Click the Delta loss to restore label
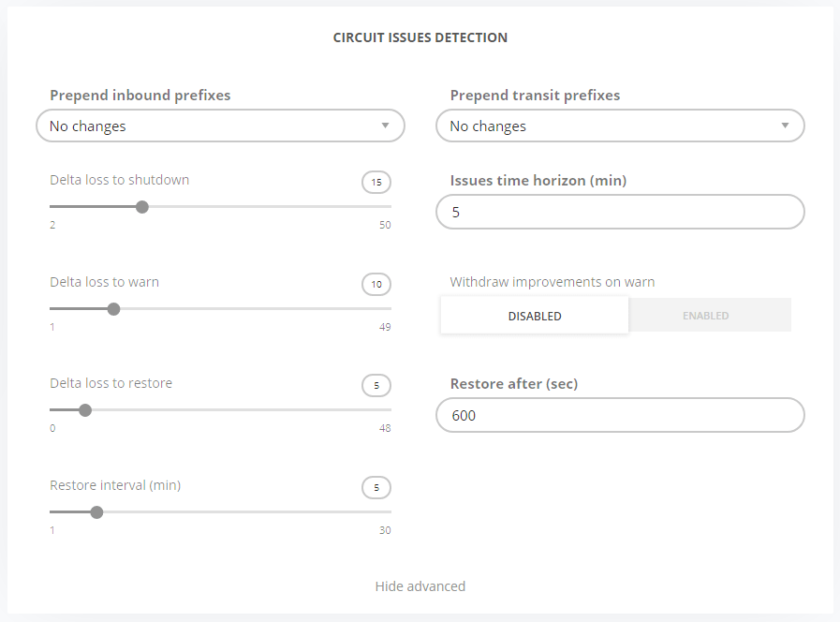This screenshot has width=840, height=622. (111, 383)
